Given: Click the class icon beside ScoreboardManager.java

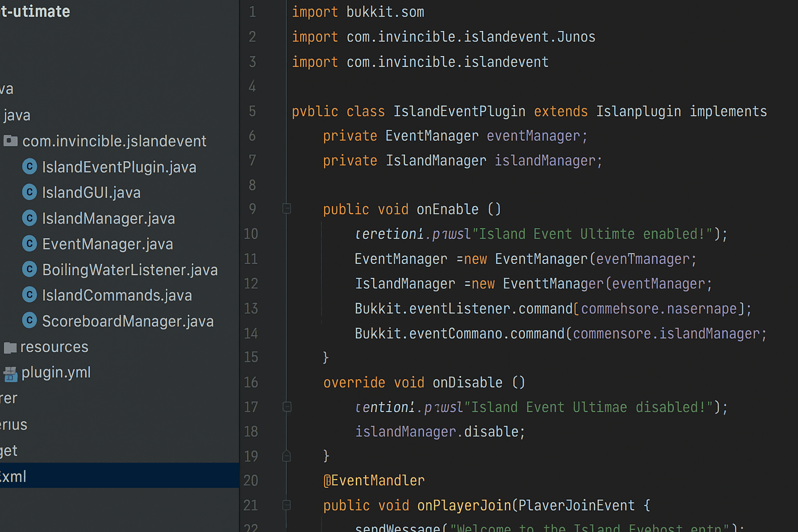Looking at the screenshot, I should click(x=30, y=321).
